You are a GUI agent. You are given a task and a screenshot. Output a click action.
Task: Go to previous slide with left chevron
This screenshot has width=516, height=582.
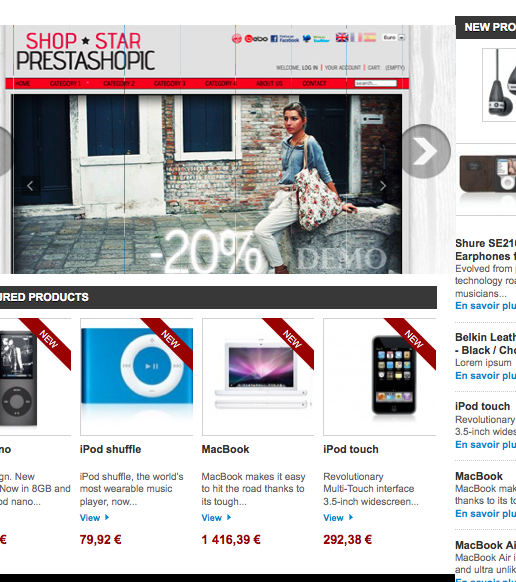30,186
